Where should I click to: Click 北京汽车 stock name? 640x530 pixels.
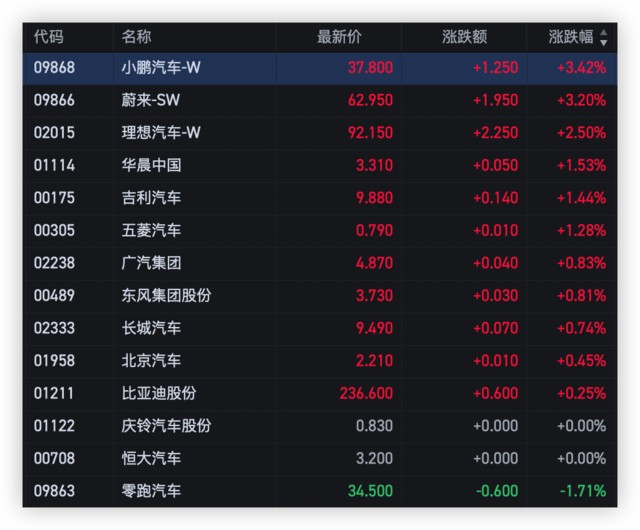click(x=151, y=360)
